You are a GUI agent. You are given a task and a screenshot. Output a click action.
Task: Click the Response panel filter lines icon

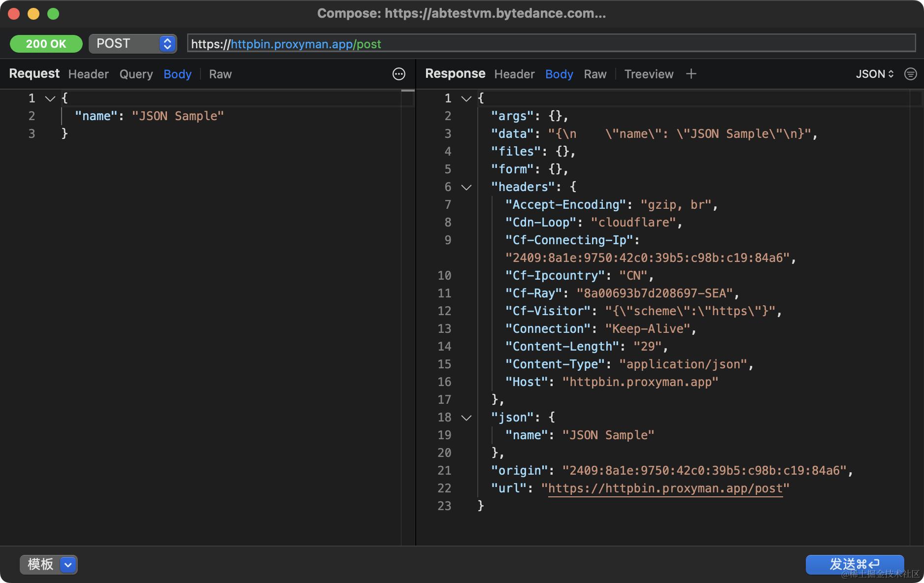(910, 74)
